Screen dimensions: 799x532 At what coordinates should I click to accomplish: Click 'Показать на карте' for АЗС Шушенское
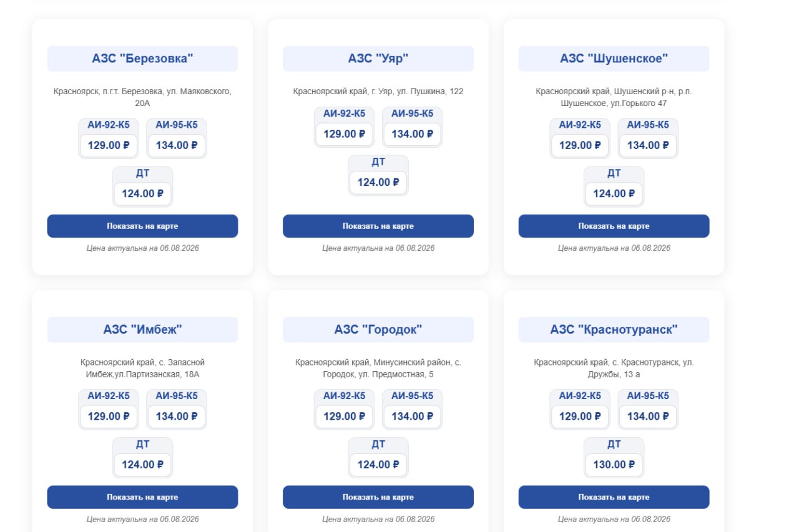point(614,226)
